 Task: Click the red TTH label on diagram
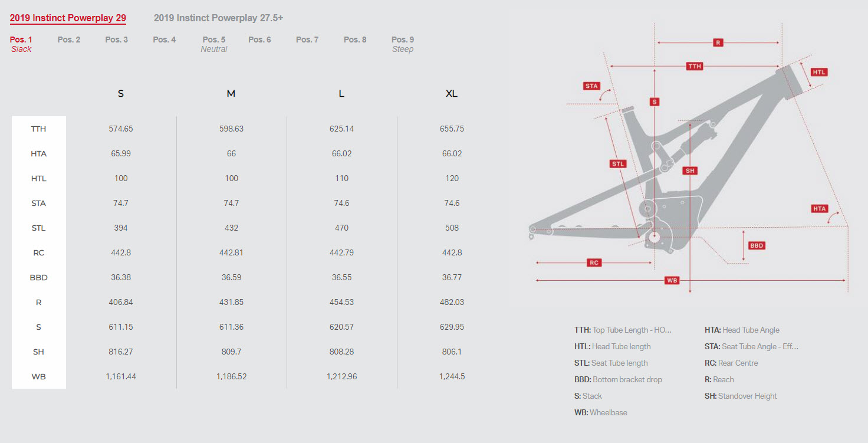click(695, 66)
